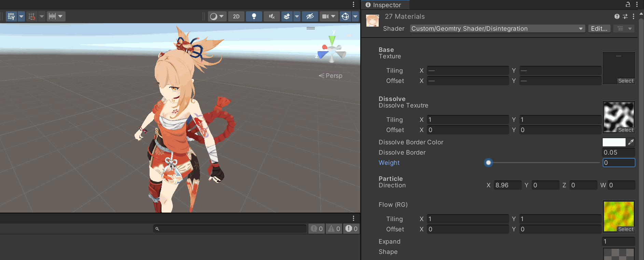Toggle console info messages counter

coord(317,229)
